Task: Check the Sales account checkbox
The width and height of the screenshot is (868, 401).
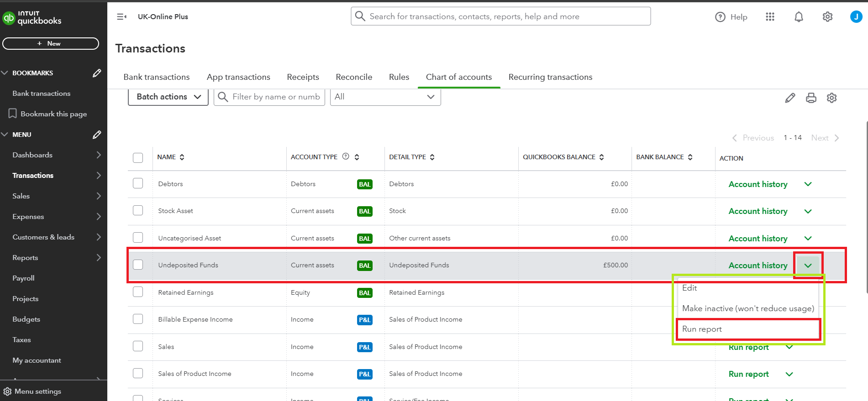Action: tap(138, 346)
